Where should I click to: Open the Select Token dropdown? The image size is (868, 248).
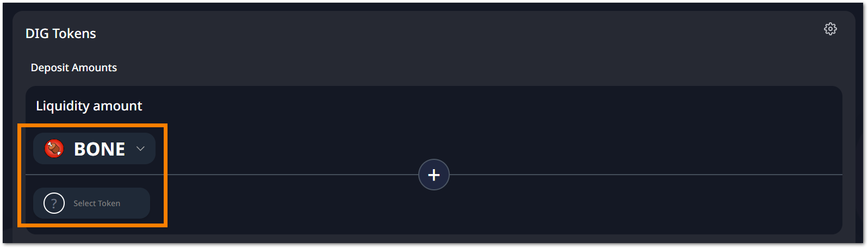coord(91,203)
